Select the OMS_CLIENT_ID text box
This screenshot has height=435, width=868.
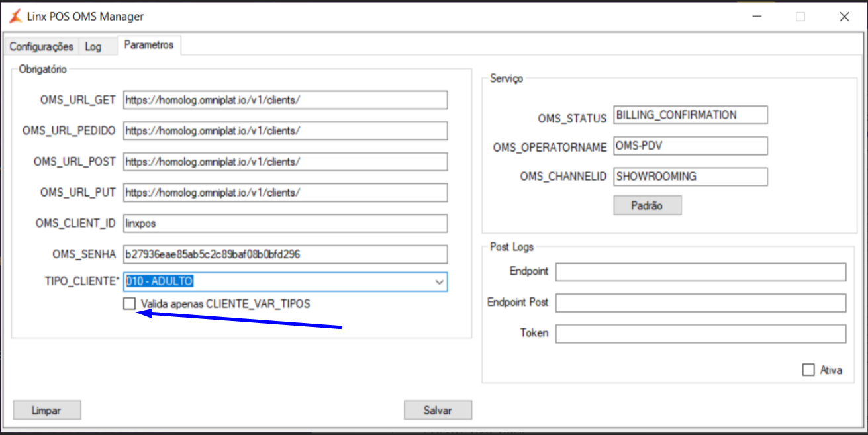coord(285,224)
